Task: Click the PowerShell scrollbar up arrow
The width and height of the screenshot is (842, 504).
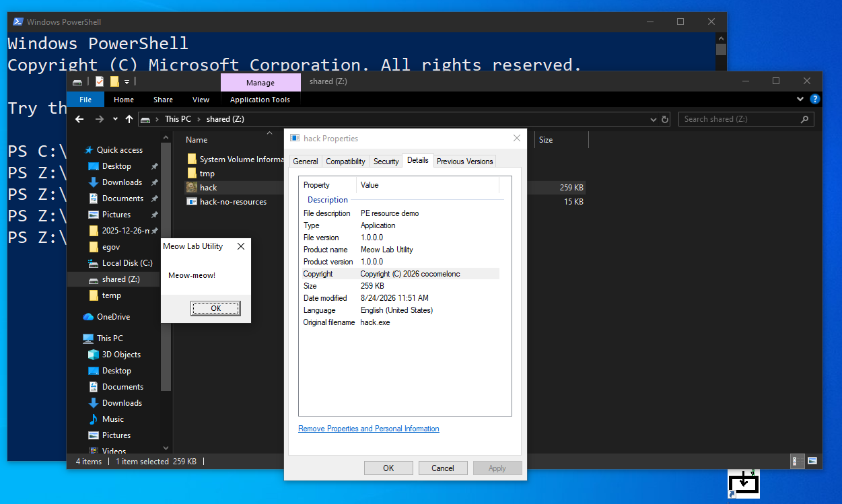Action: point(721,38)
